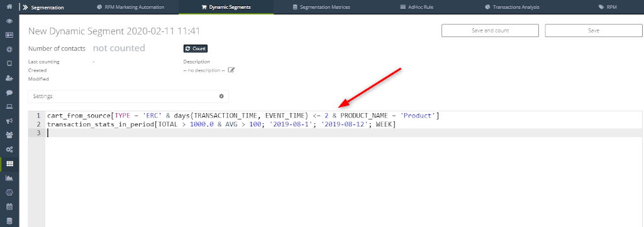644x227 pixels.
Task: Click the 'Product' string in line 1
Action: click(418, 116)
